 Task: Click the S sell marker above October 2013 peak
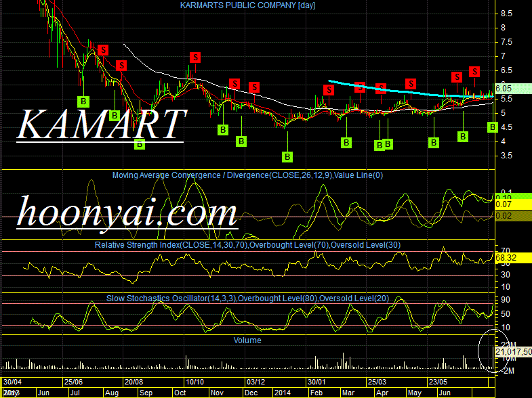(x=195, y=58)
